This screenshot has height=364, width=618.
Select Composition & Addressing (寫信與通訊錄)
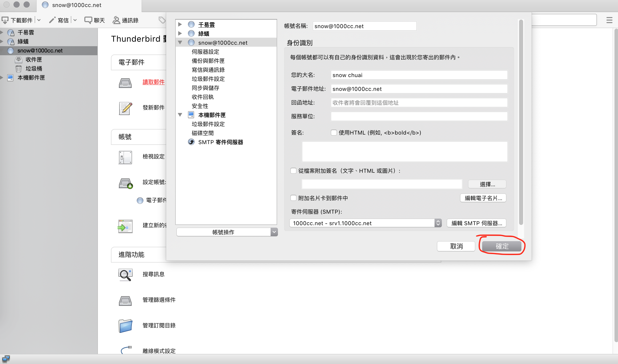208,70
